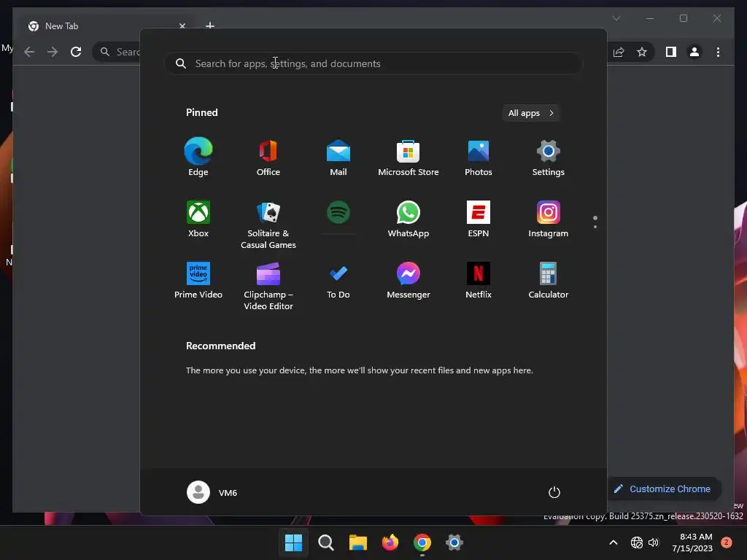Go to next page of pinned apps
747x560 pixels.
pyautogui.click(x=595, y=227)
